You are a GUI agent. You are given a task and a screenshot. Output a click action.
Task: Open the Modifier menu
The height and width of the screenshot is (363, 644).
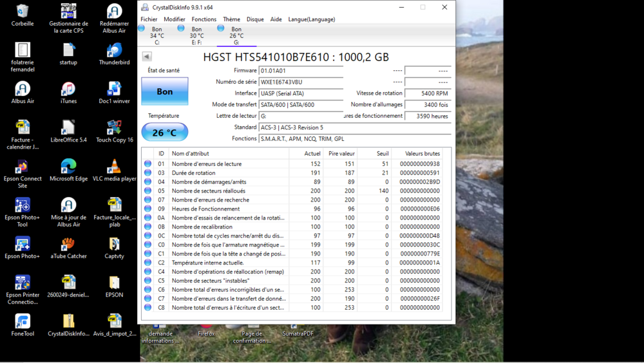pos(174,19)
